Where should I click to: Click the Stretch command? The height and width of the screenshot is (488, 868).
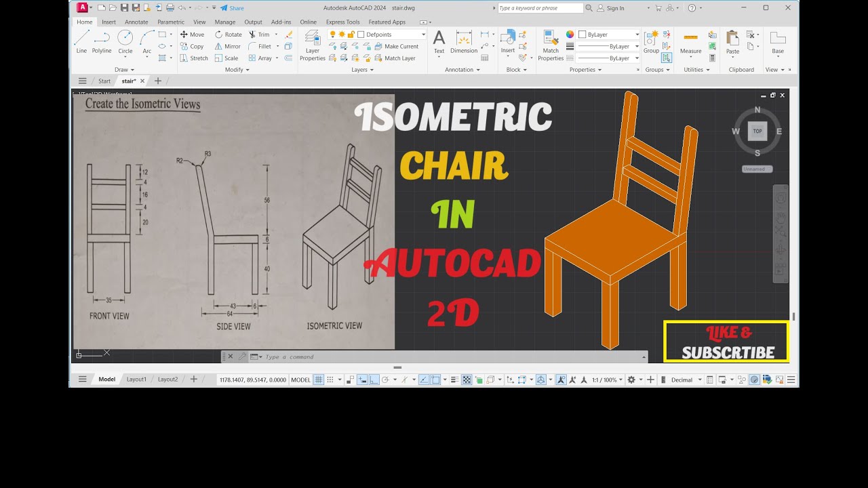pyautogui.click(x=194, y=58)
